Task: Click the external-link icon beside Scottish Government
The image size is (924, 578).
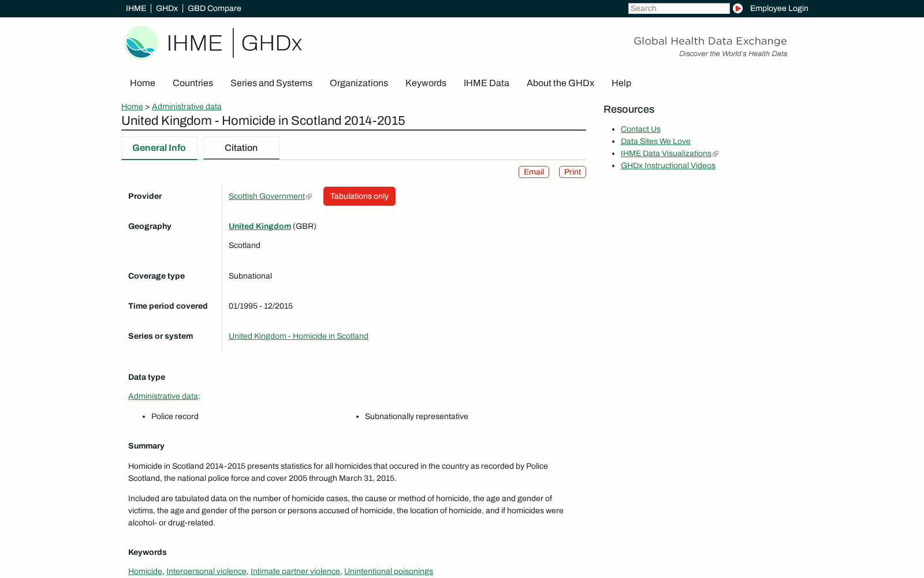Action: pyautogui.click(x=309, y=197)
